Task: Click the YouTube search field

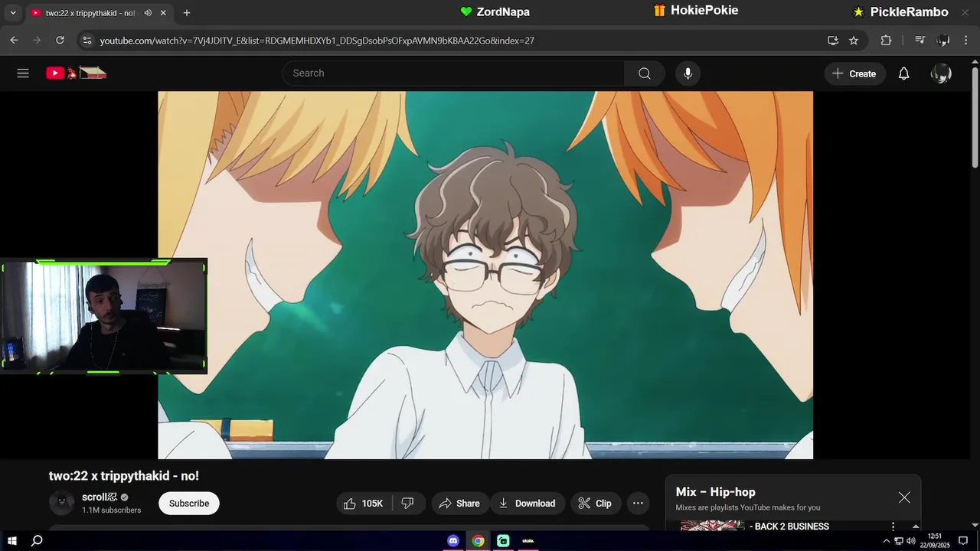Action: 453,73
